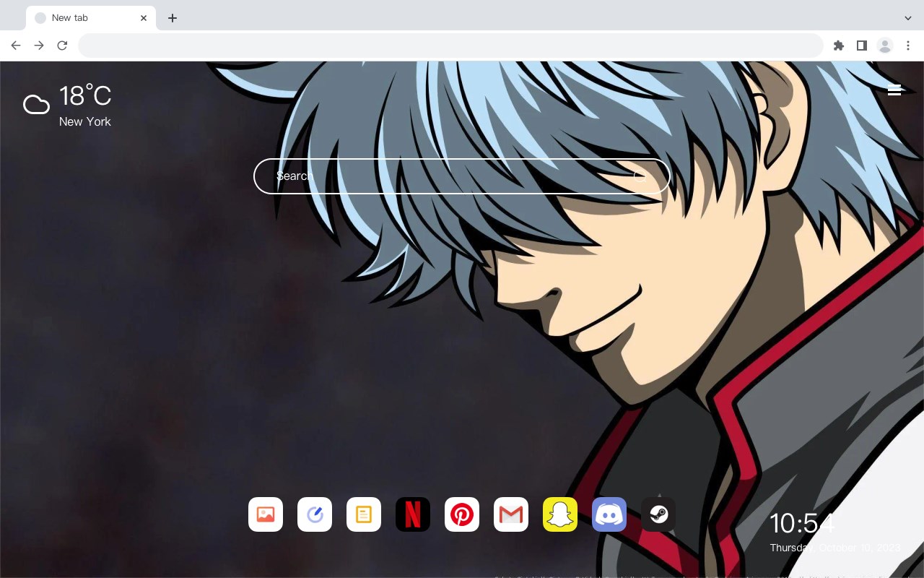
Task: Launch the Netflix shortcut
Action: point(413,514)
